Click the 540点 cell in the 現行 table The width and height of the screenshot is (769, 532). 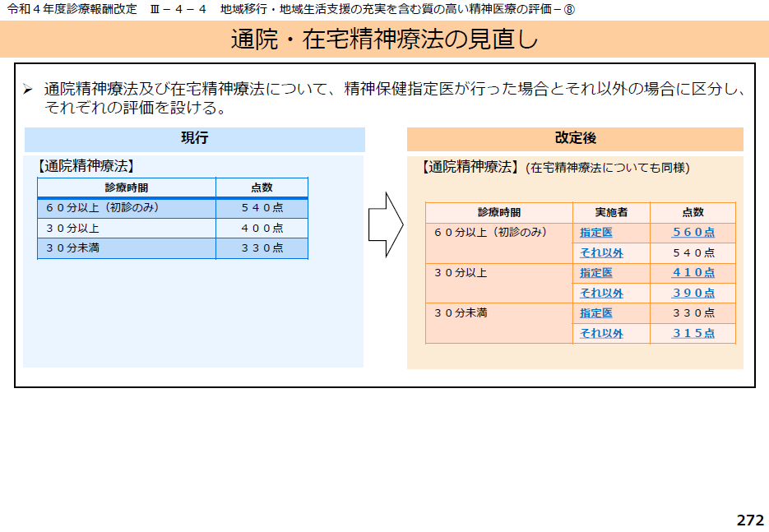click(262, 208)
